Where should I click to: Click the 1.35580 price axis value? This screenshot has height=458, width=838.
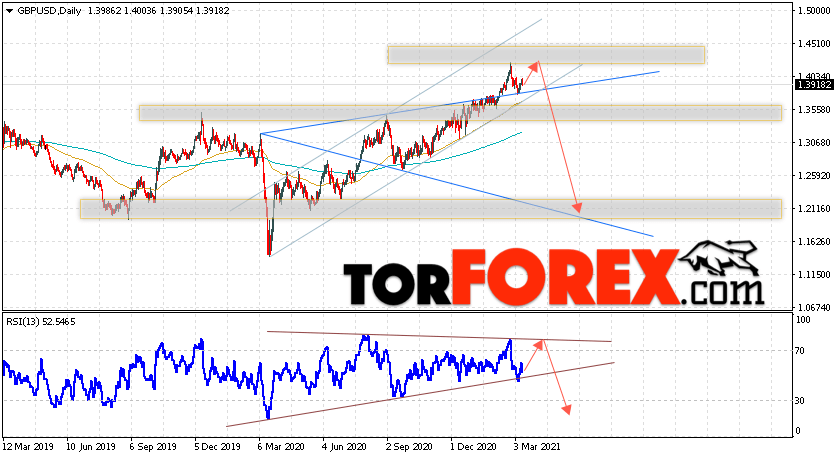tap(814, 110)
